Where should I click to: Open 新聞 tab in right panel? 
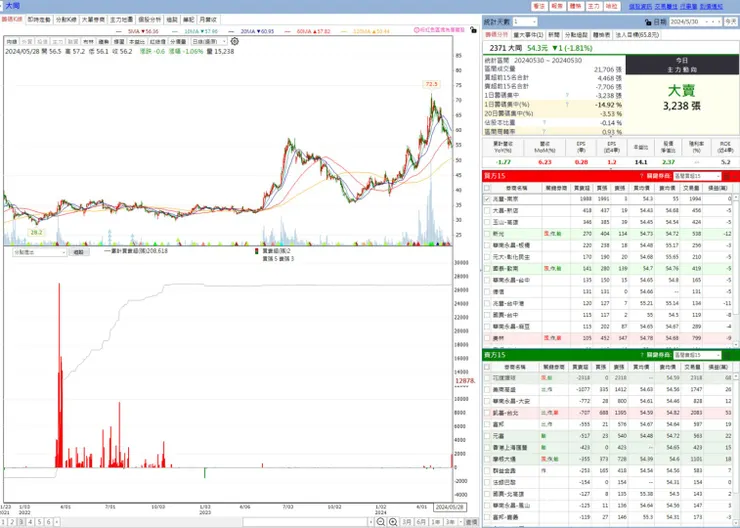click(554, 35)
